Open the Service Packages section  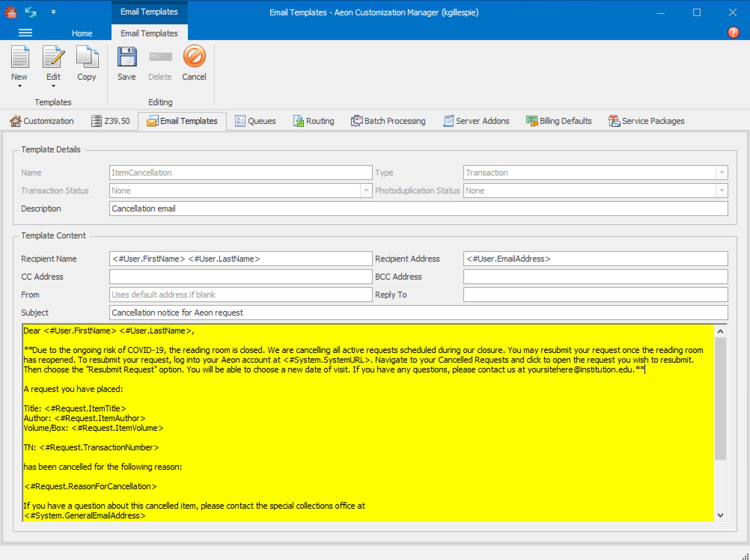click(x=646, y=121)
